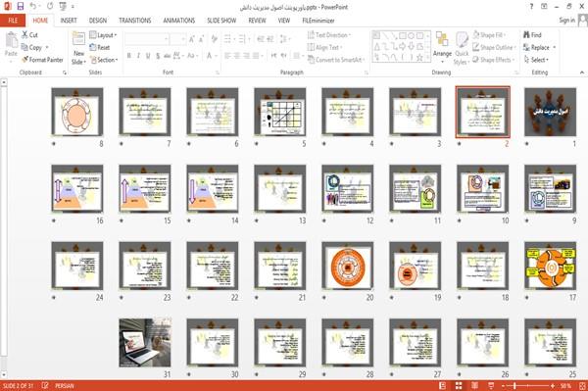Open Shape Fill dropdown
The height and width of the screenshot is (391, 588).
(489, 35)
